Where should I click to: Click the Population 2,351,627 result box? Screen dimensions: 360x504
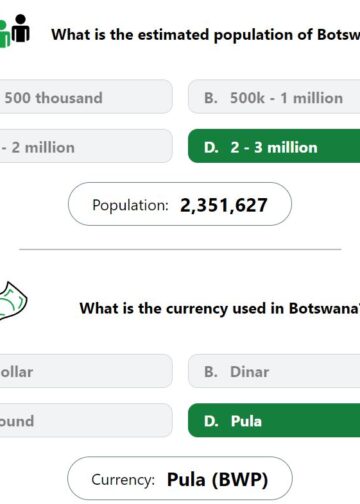[180, 204]
